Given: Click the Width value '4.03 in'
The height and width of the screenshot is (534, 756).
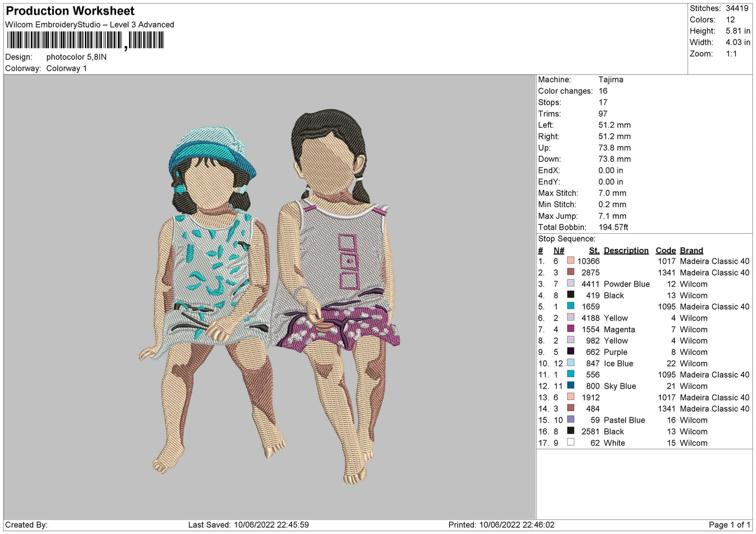Looking at the screenshot, I should pyautogui.click(x=738, y=42).
